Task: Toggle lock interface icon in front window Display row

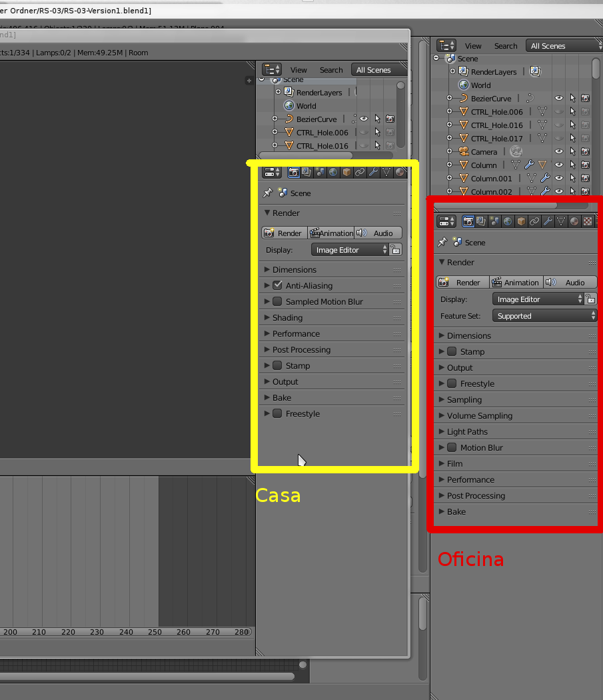Action: [396, 250]
